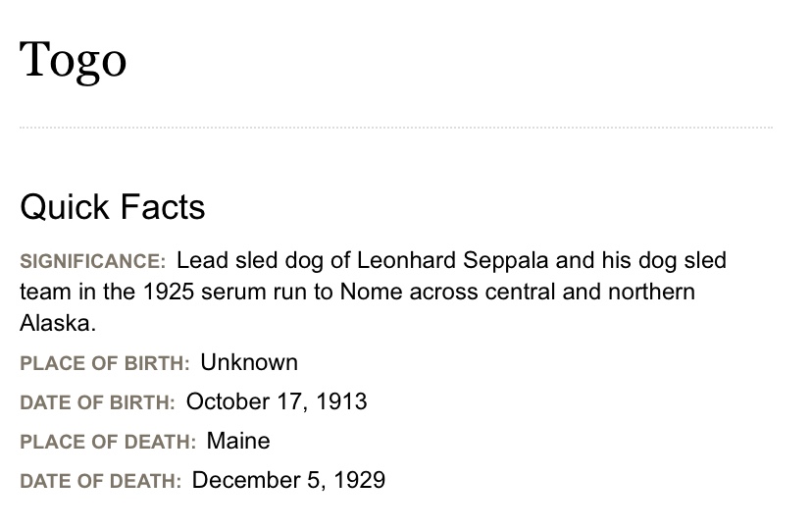812x532 pixels.
Task: Click the words Lead sled dog
Action: click(250, 261)
